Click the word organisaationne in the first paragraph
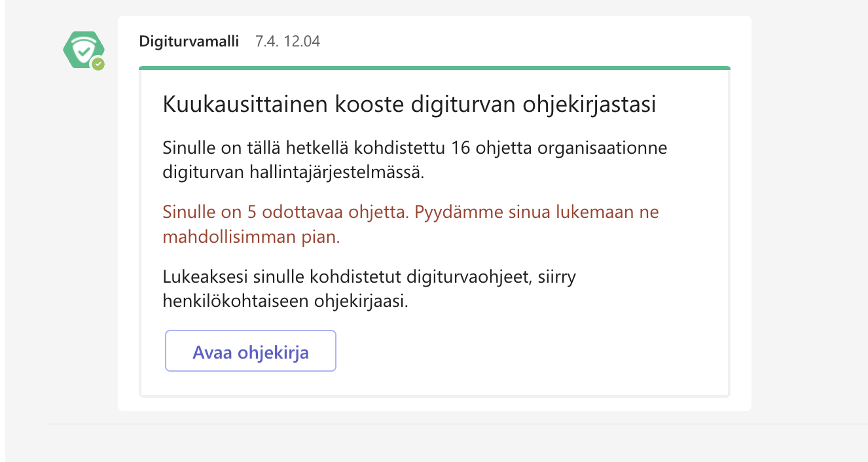This screenshot has height=462, width=868. click(602, 148)
